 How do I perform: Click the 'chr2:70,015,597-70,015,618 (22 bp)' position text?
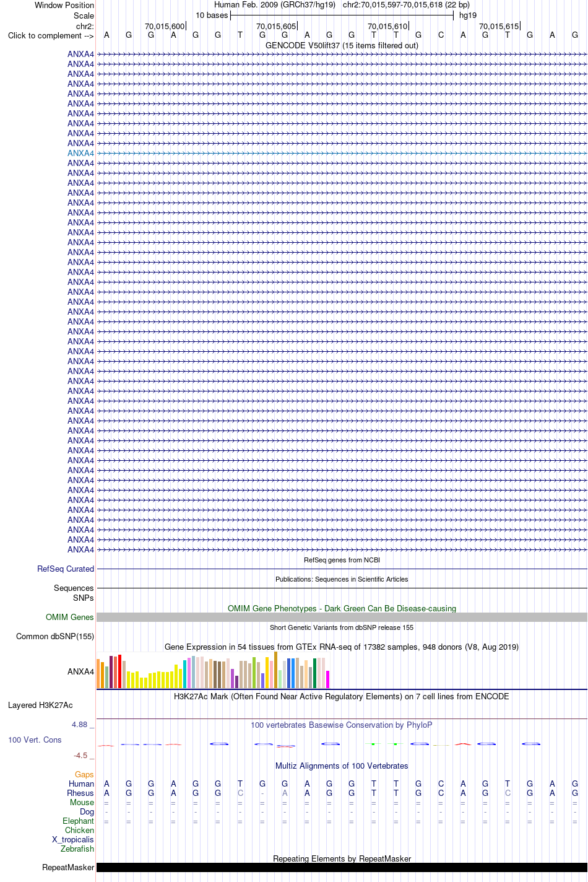[406, 5]
